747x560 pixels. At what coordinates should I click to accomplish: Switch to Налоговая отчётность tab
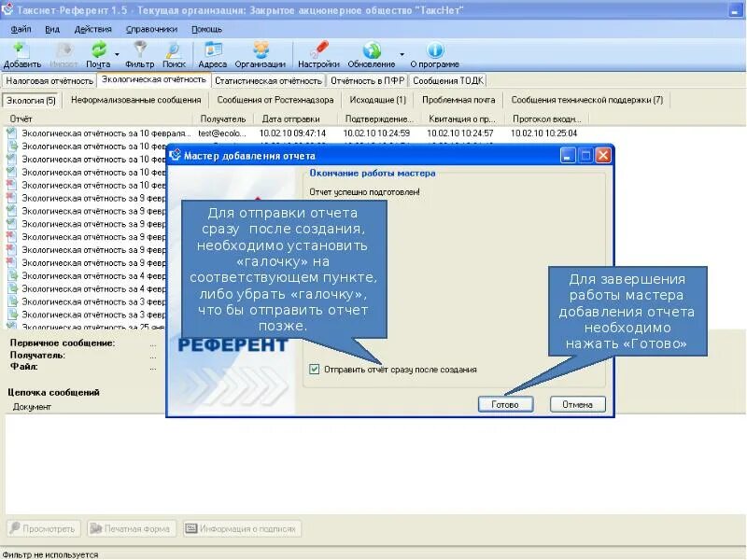coord(49,81)
